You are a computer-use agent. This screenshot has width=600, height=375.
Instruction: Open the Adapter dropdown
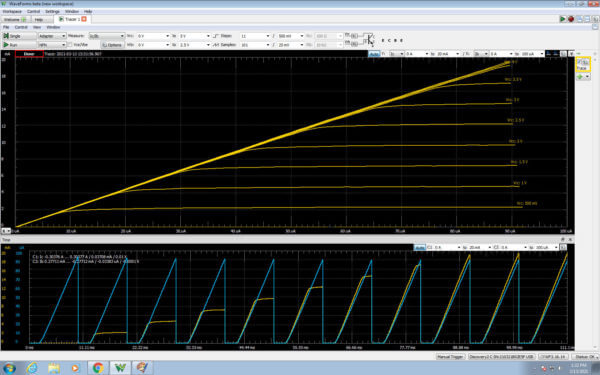pyautogui.click(x=52, y=36)
